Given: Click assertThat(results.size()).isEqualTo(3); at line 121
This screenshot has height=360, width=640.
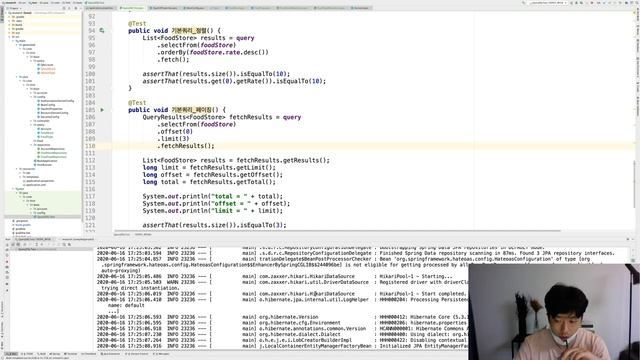Looking at the screenshot, I should [x=214, y=225].
